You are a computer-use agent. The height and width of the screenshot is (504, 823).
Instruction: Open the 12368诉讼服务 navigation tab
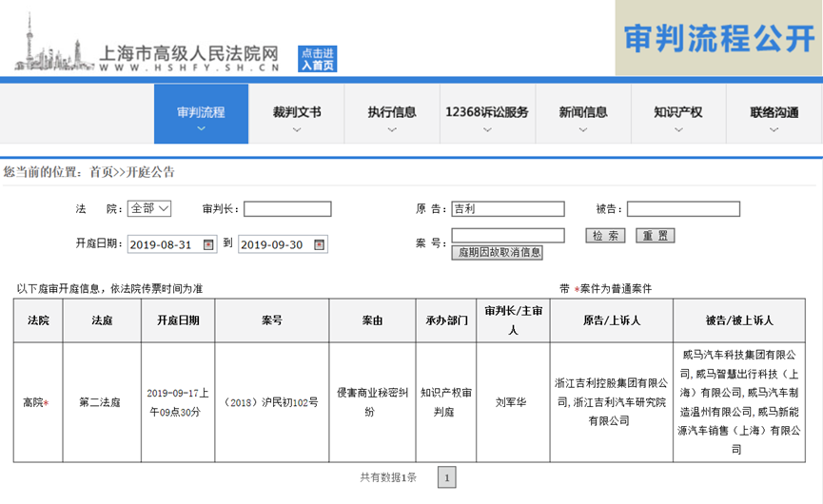(487, 114)
